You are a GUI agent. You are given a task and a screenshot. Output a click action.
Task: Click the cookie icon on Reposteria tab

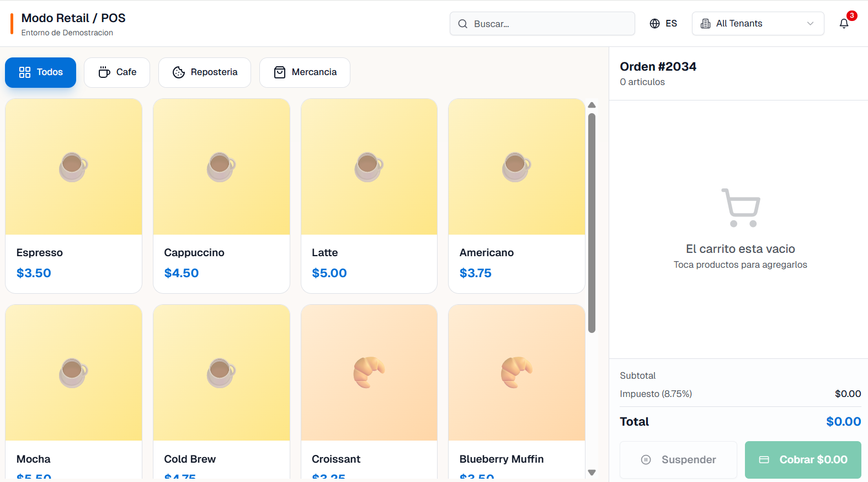coord(179,72)
